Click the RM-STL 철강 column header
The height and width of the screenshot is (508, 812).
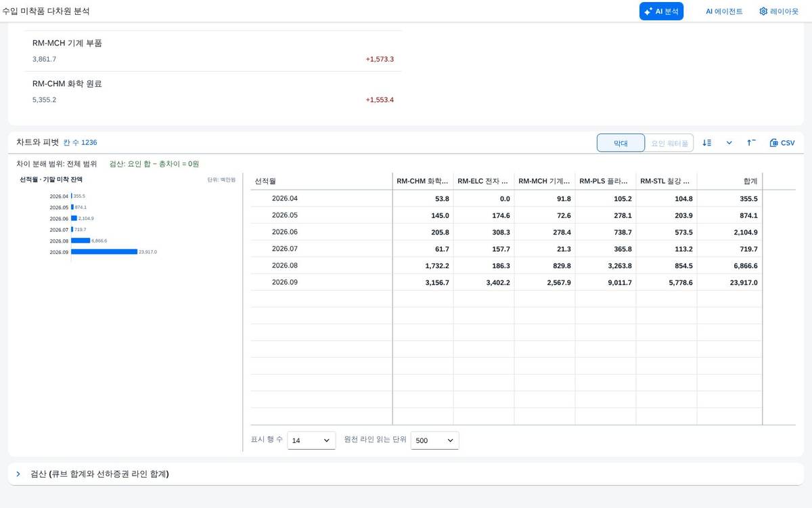point(667,181)
